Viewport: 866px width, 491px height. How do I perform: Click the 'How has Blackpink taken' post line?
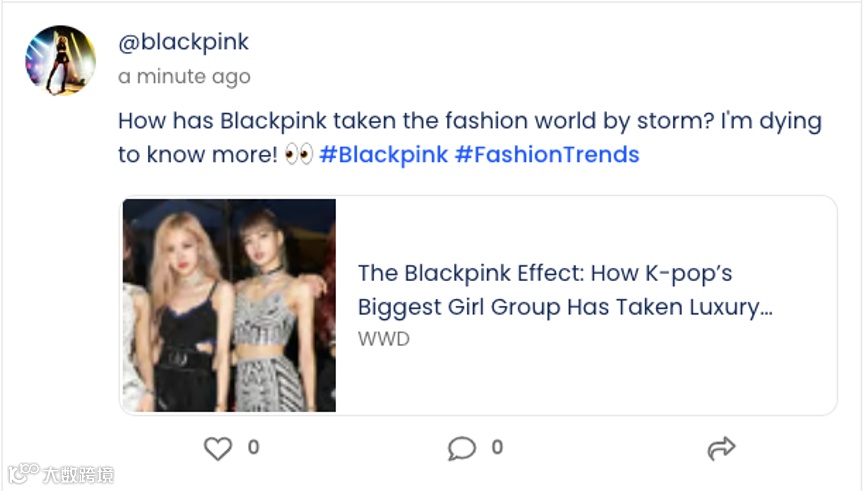469,121
